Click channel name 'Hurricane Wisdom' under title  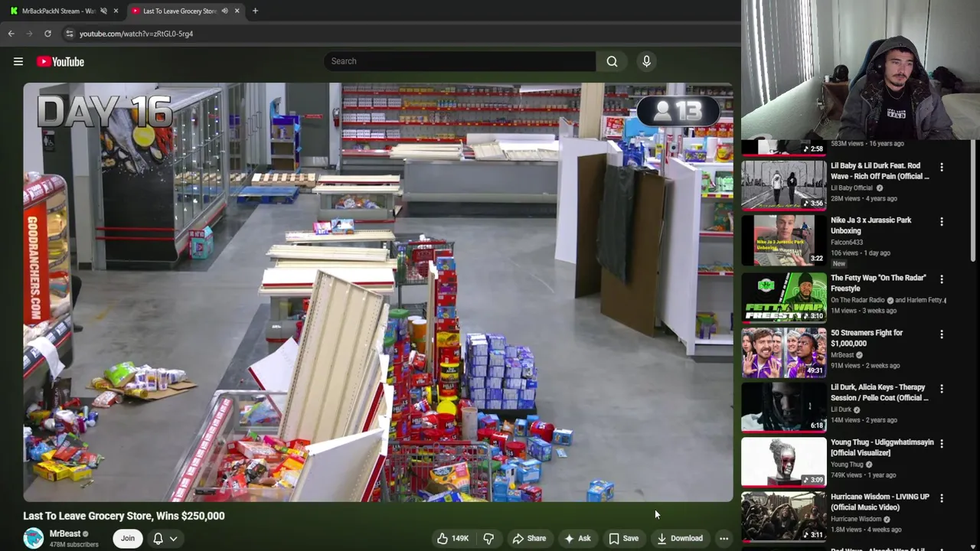(x=856, y=519)
